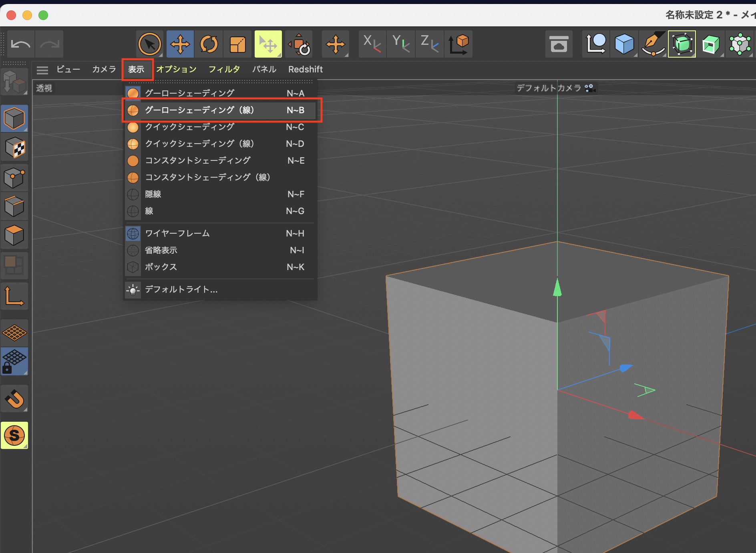Choose グーローシェーディング（線） menu entry
The width and height of the screenshot is (756, 553).
pyautogui.click(x=199, y=110)
